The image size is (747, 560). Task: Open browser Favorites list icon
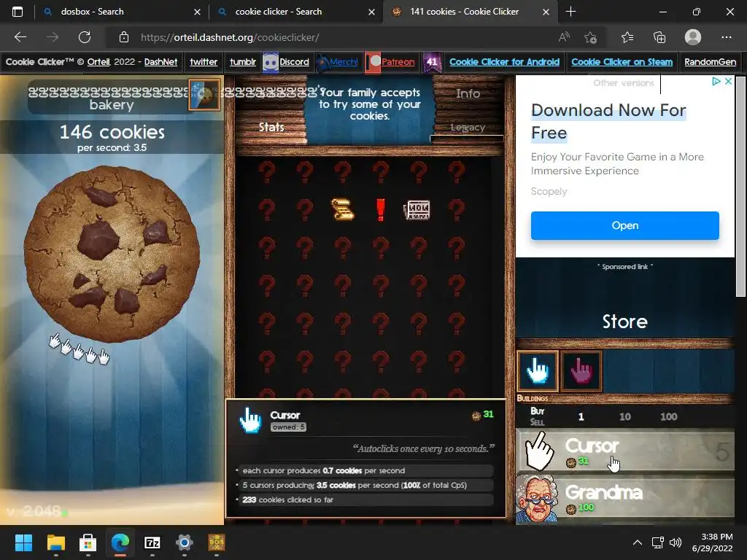(x=627, y=37)
